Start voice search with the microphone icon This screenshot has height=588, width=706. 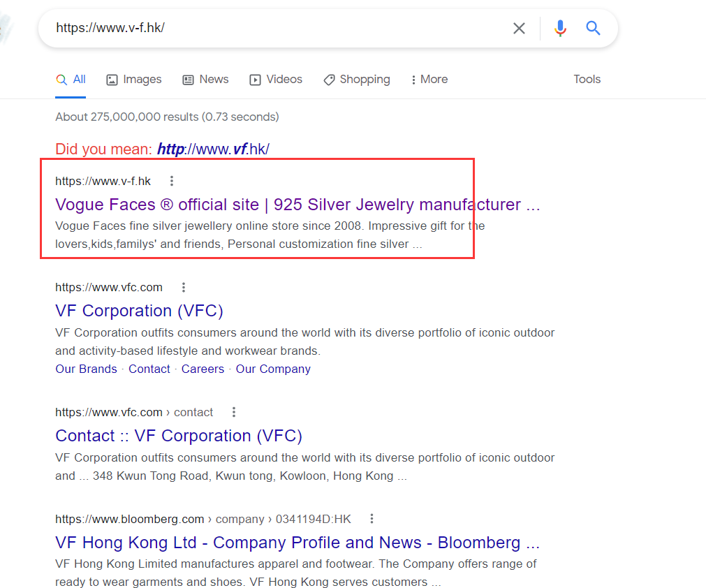tap(560, 29)
